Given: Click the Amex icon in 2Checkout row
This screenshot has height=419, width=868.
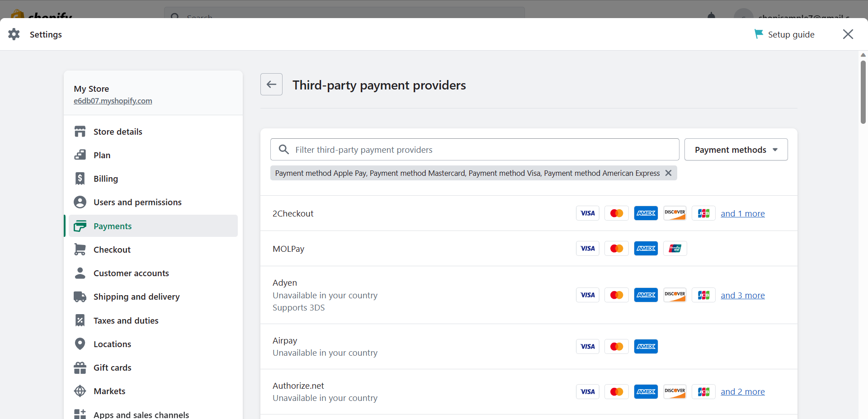Looking at the screenshot, I should tap(646, 213).
